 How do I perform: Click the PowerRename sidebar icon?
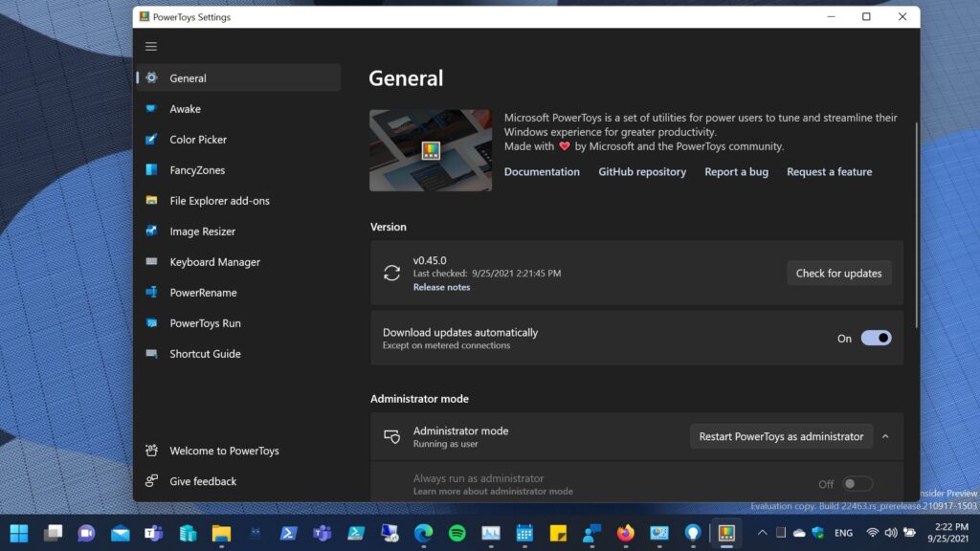click(x=151, y=293)
